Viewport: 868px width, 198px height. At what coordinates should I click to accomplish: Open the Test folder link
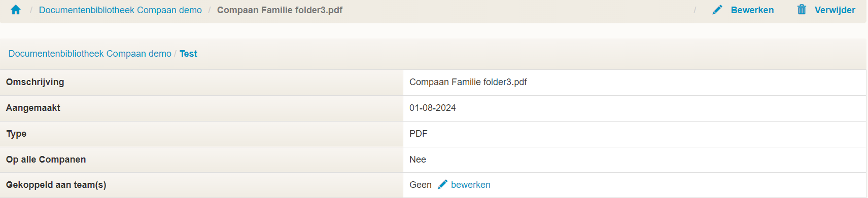[188, 54]
